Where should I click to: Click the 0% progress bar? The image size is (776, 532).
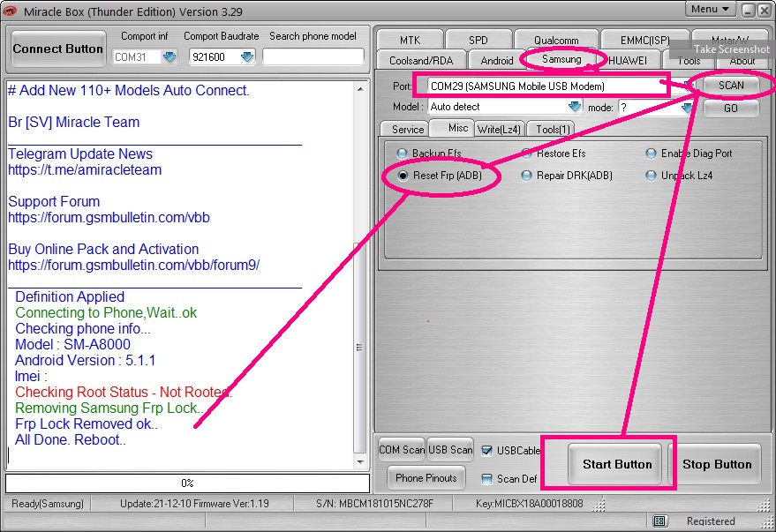coord(187,483)
